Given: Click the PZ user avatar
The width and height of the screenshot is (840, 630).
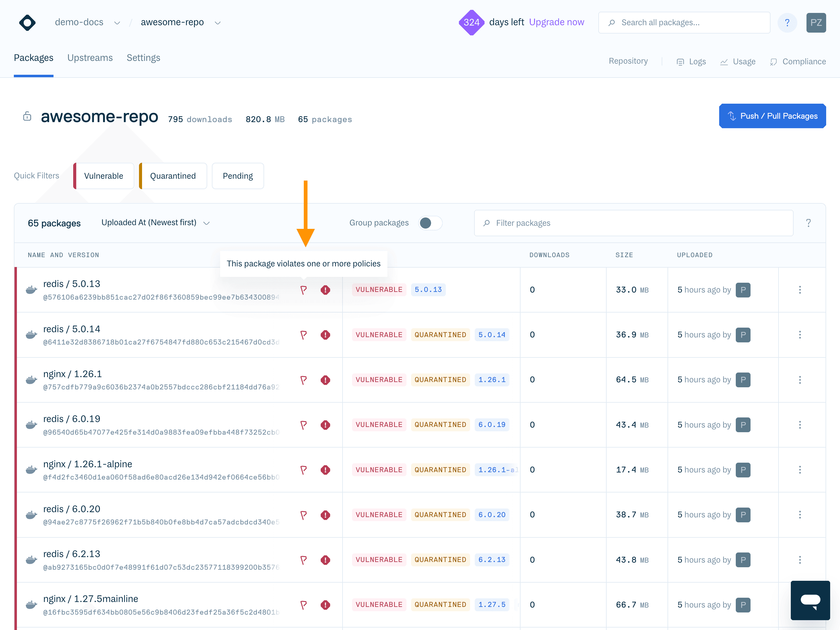Looking at the screenshot, I should (816, 23).
